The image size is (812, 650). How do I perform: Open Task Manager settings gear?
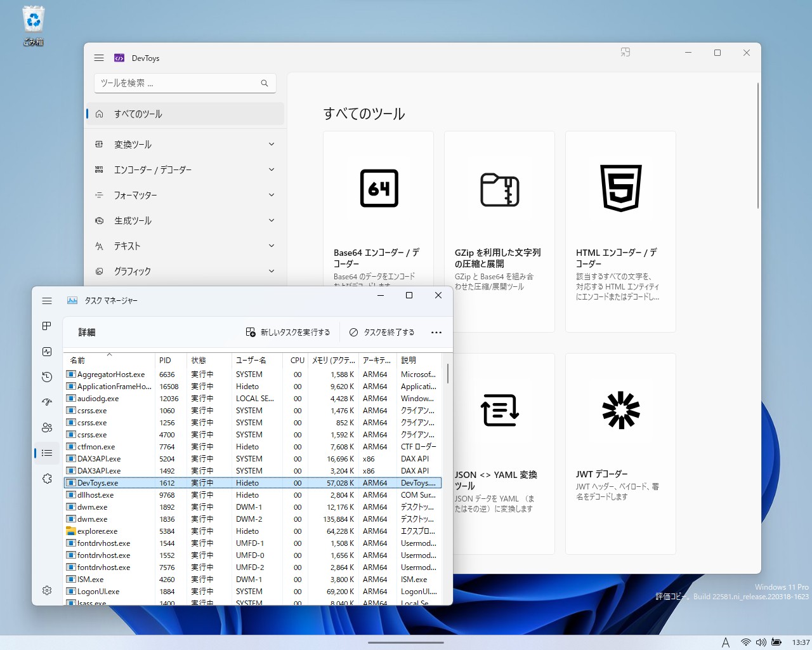point(46,590)
